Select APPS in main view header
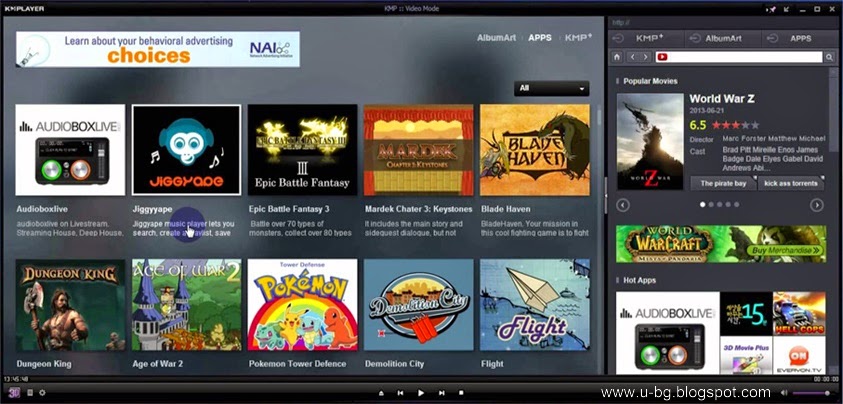Viewport: 843px width, 404px height. click(540, 38)
